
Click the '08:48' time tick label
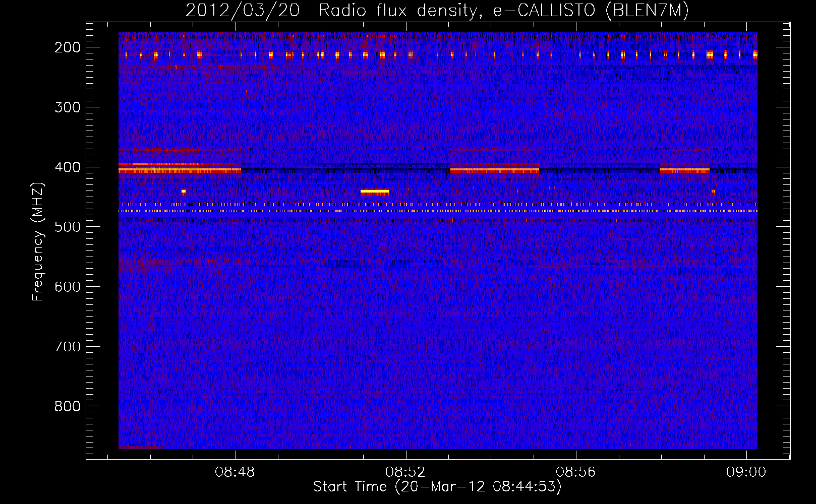coord(235,472)
